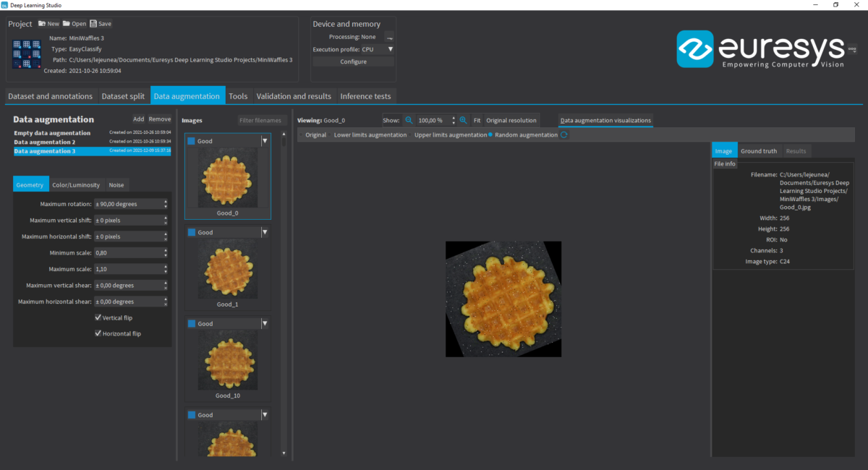Uncheck the Vertical flip checkbox
868x470 pixels.
[98, 317]
